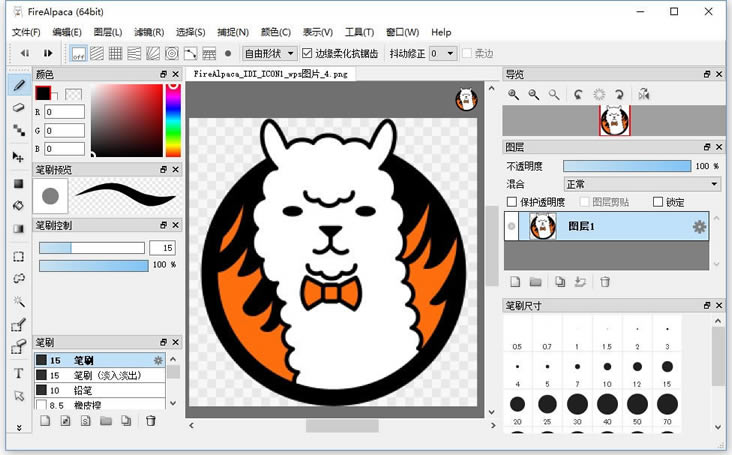Image resolution: width=732 pixels, height=455 pixels.
Task: Select 铅笔 brush preset
Action: click(100, 390)
